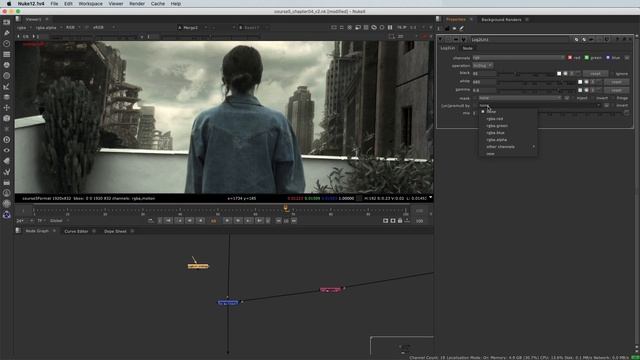The width and height of the screenshot is (640, 360).
Task: Expand the other channels submenu
Action: [x=508, y=147]
